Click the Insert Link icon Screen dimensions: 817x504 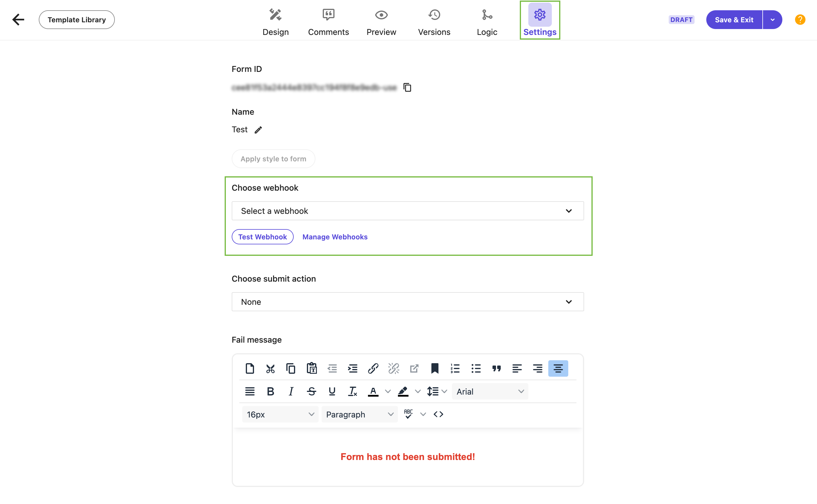pyautogui.click(x=373, y=368)
